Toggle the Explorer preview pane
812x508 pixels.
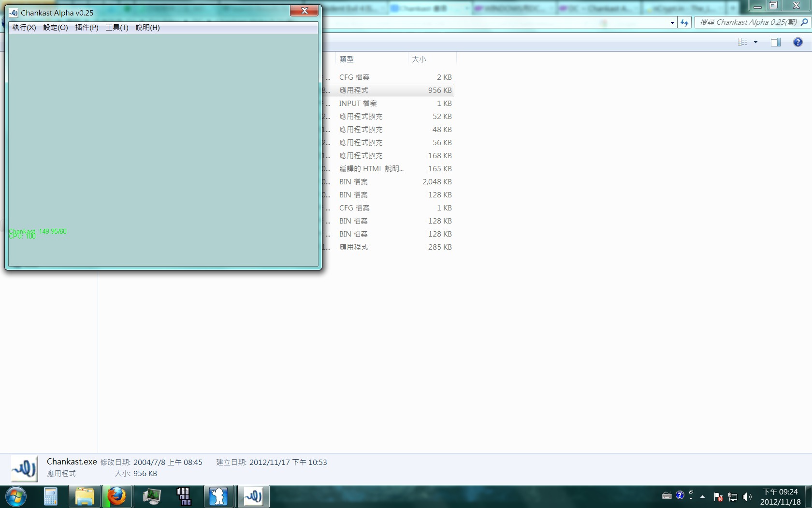(x=775, y=42)
